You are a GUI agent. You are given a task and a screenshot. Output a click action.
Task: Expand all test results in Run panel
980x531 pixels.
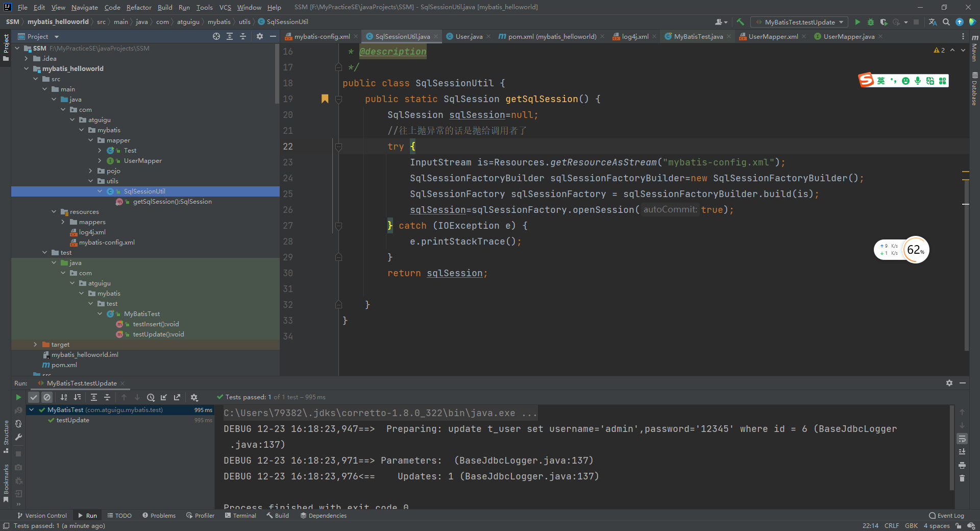pyautogui.click(x=94, y=397)
